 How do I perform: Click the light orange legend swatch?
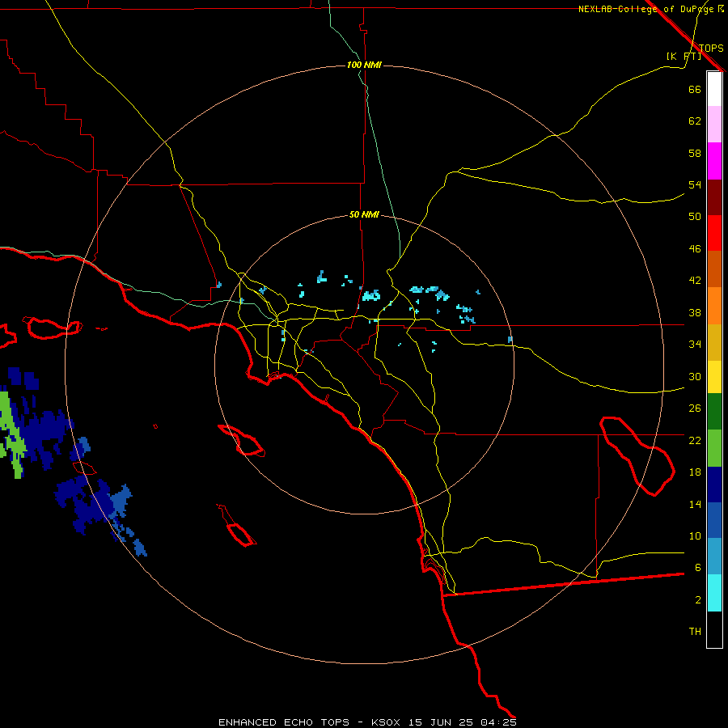[x=714, y=306]
